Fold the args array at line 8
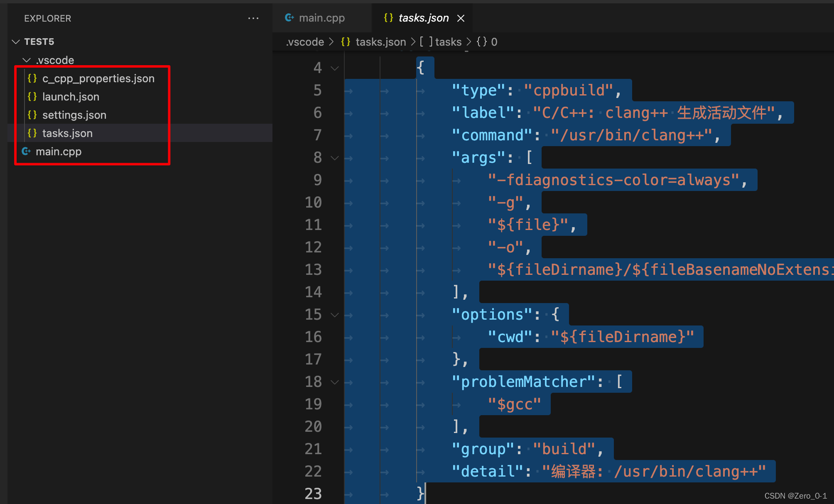The image size is (834, 504). coord(335,158)
